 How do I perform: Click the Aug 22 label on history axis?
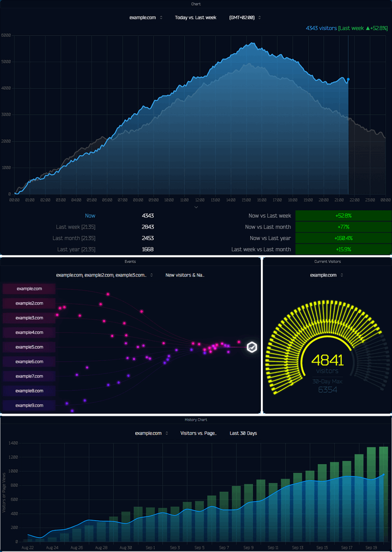click(28, 548)
